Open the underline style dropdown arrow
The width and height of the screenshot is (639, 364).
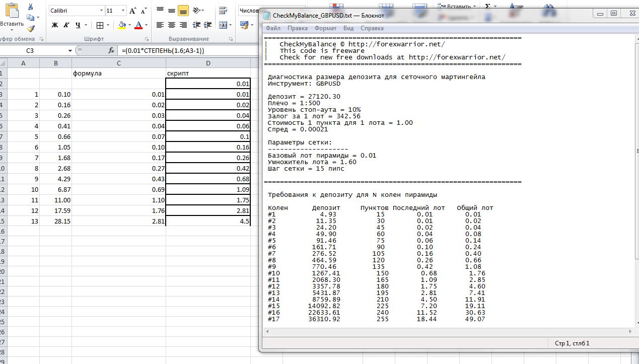coord(85,25)
